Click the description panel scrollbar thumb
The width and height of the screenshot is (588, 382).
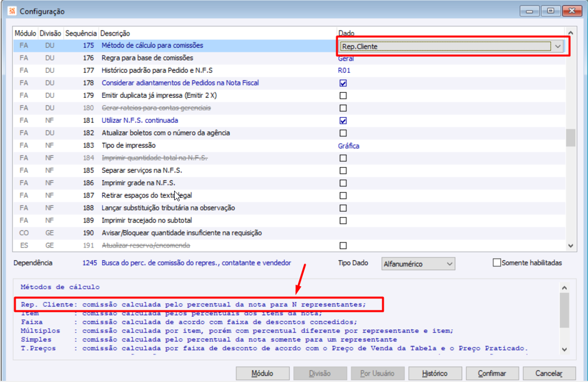click(565, 310)
